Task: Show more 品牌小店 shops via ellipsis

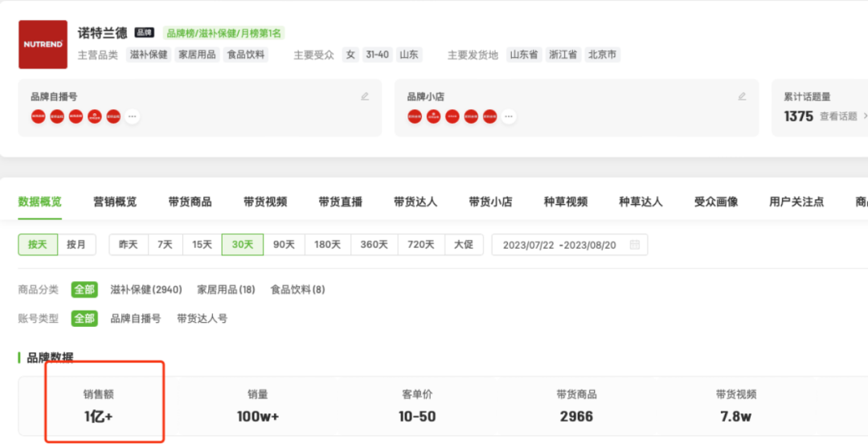Action: [x=508, y=116]
